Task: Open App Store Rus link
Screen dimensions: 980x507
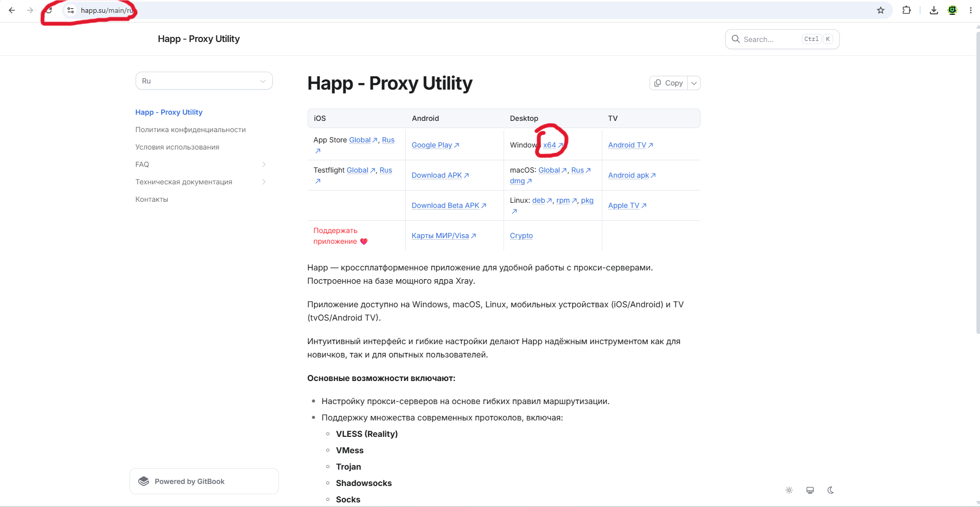Action: tap(388, 140)
